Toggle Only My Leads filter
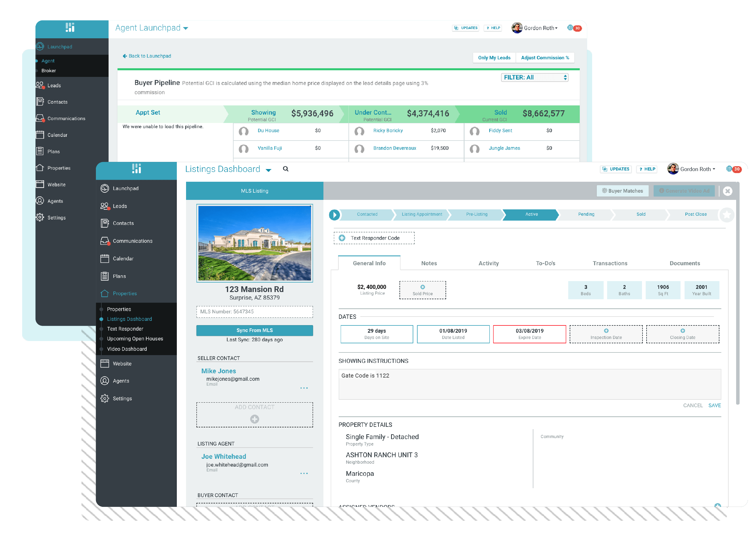 (x=494, y=58)
